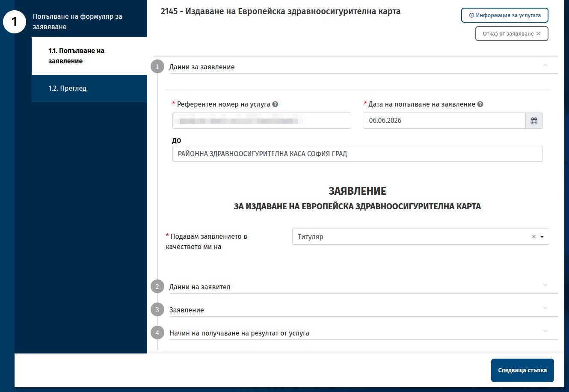This screenshot has width=569, height=392.
Task: Click step circle 3 for Заявление
Action: [x=157, y=310]
